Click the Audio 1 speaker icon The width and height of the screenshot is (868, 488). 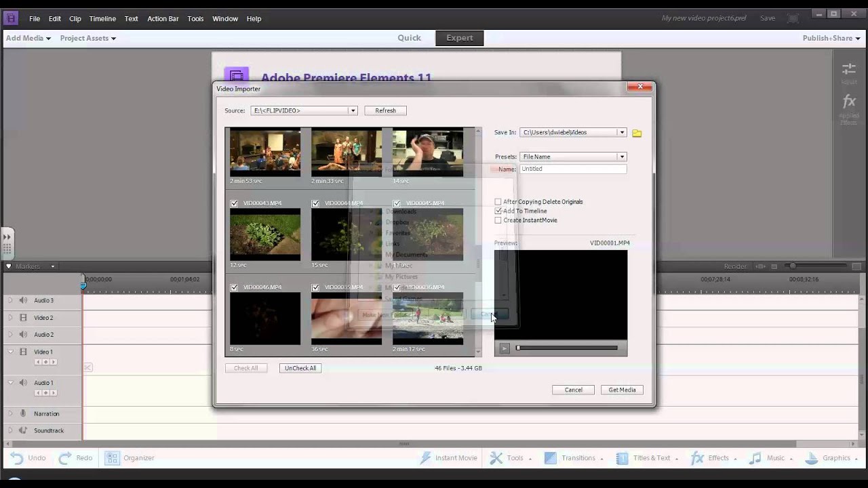pyautogui.click(x=23, y=383)
